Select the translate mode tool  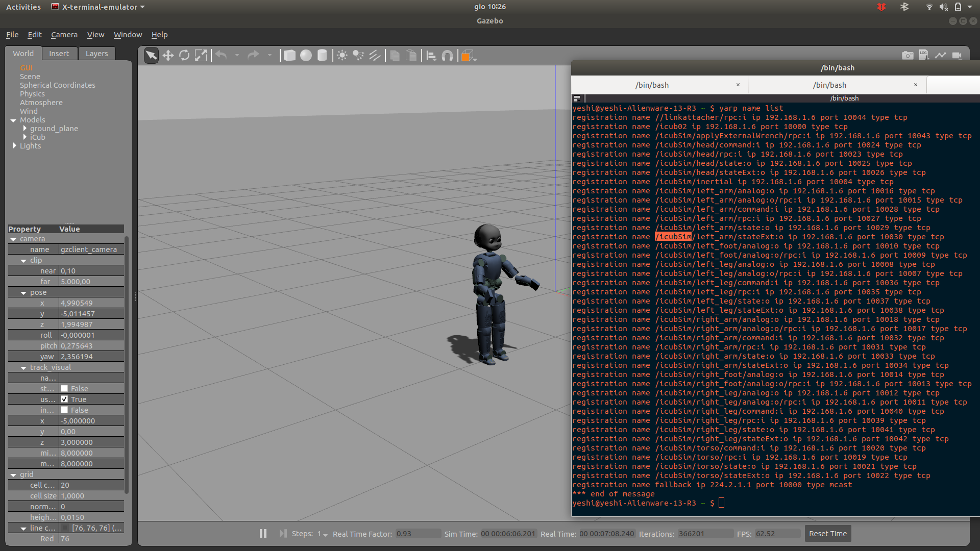coord(168,56)
